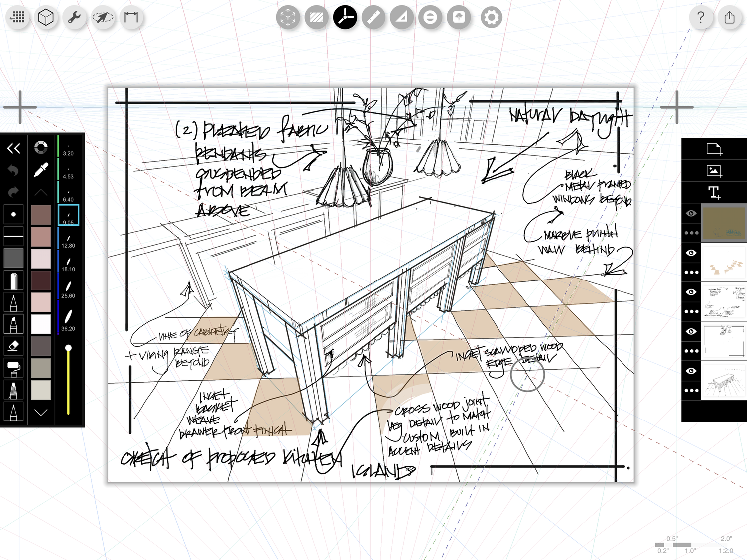
Task: Select the eraser tool
Action: (13, 345)
